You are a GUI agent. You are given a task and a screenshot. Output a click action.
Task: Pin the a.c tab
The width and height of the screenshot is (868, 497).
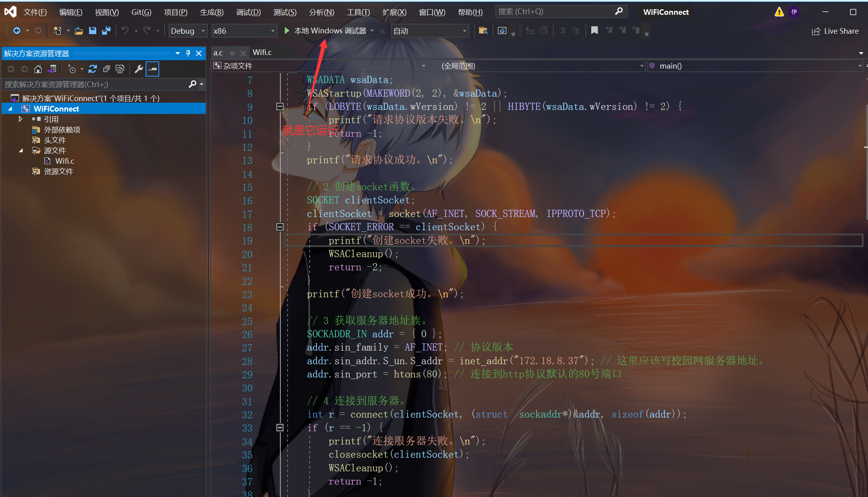tap(232, 53)
